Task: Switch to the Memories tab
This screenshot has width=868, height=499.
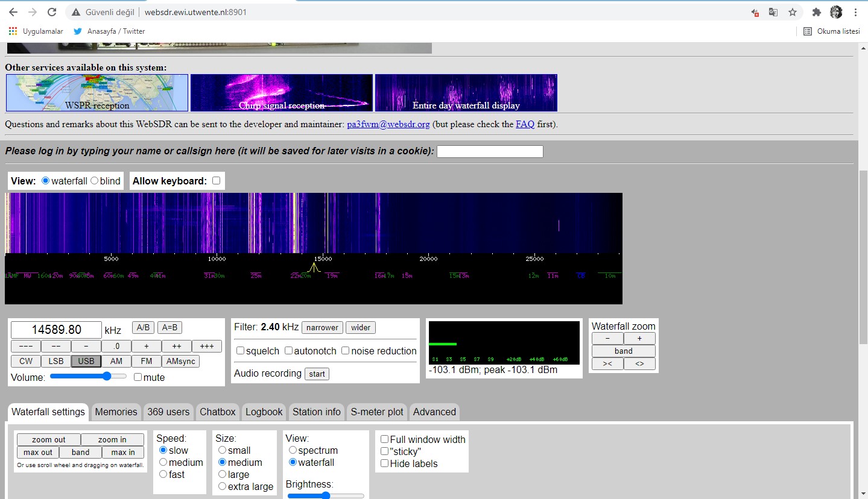Action: click(x=116, y=412)
